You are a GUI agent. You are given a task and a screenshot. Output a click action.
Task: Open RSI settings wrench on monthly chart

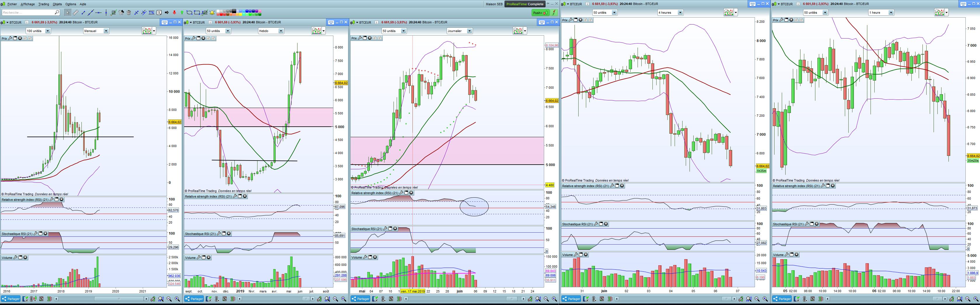pyautogui.click(x=52, y=199)
